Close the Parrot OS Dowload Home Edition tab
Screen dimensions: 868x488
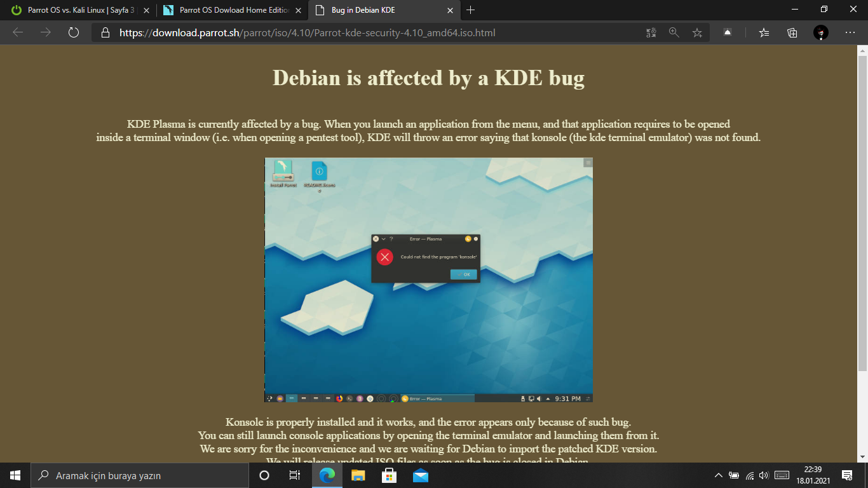tap(299, 10)
